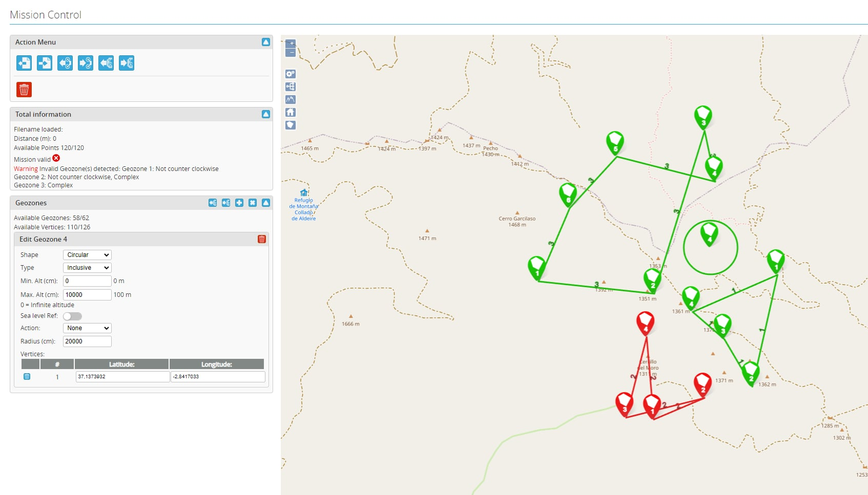Zoom in the map with plus button
The image size is (868, 495).
(x=291, y=44)
